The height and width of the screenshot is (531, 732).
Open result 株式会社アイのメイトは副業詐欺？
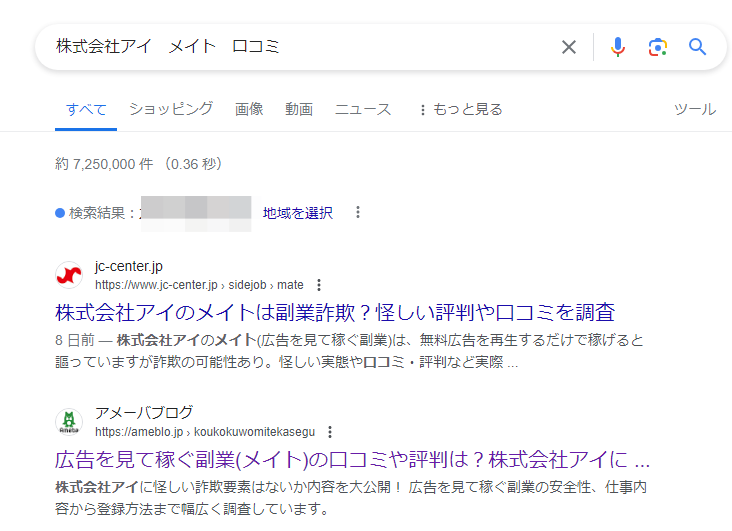pyautogui.click(x=335, y=312)
